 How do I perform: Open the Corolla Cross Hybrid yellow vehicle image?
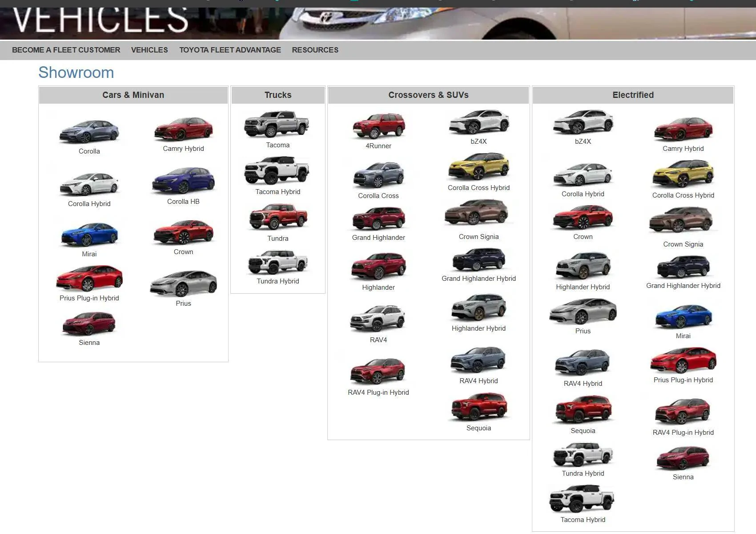coord(479,169)
